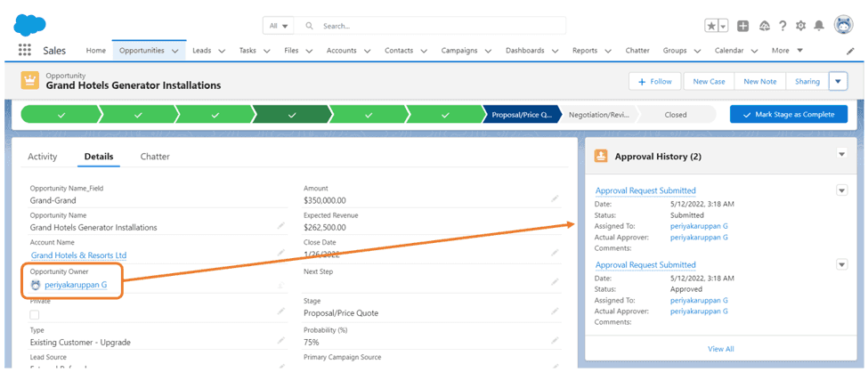
Task: Click the Opportunity crown icon
Action: [x=30, y=81]
